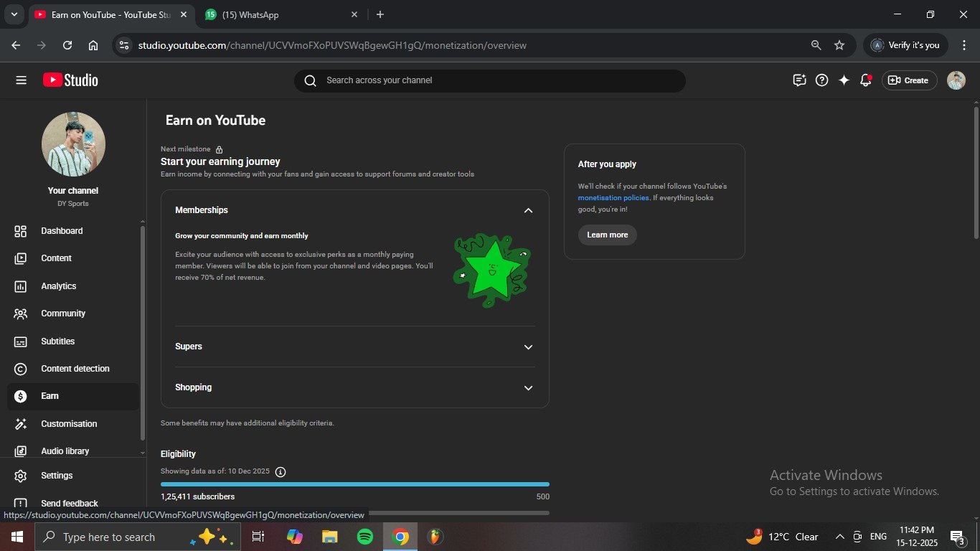Go to Content in the sidebar

[56, 258]
